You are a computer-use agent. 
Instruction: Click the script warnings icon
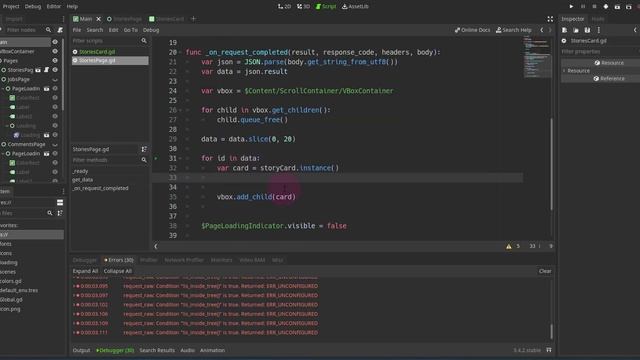509,246
